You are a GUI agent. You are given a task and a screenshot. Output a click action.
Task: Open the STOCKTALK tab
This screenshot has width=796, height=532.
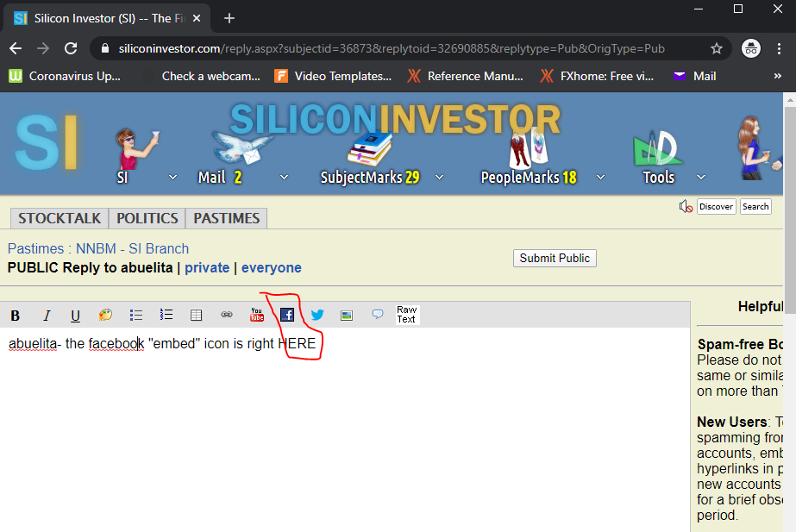(x=60, y=218)
